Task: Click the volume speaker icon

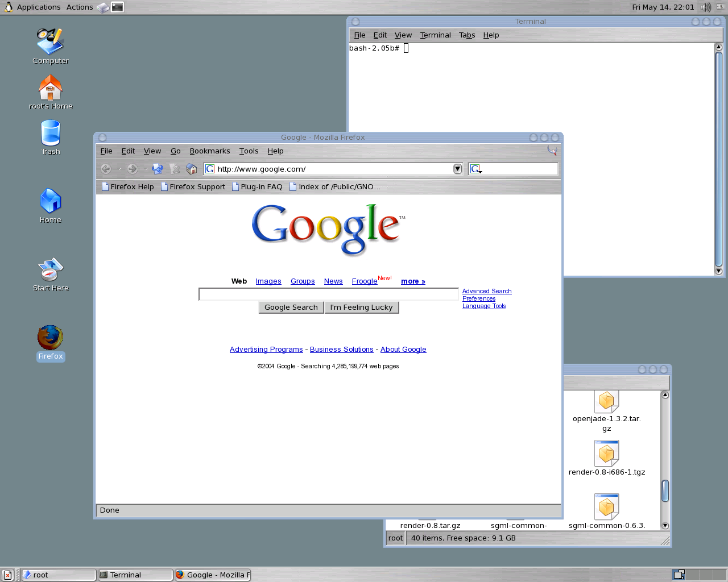Action: (706, 7)
